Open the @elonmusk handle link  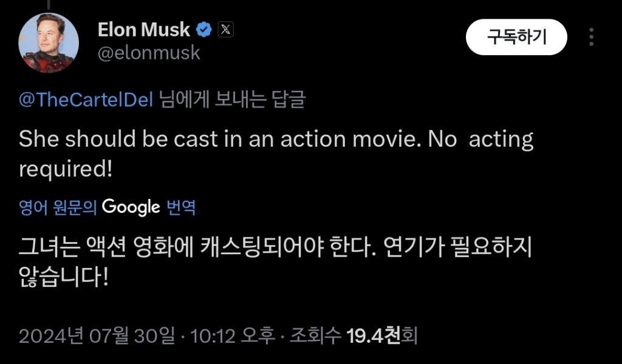(149, 53)
